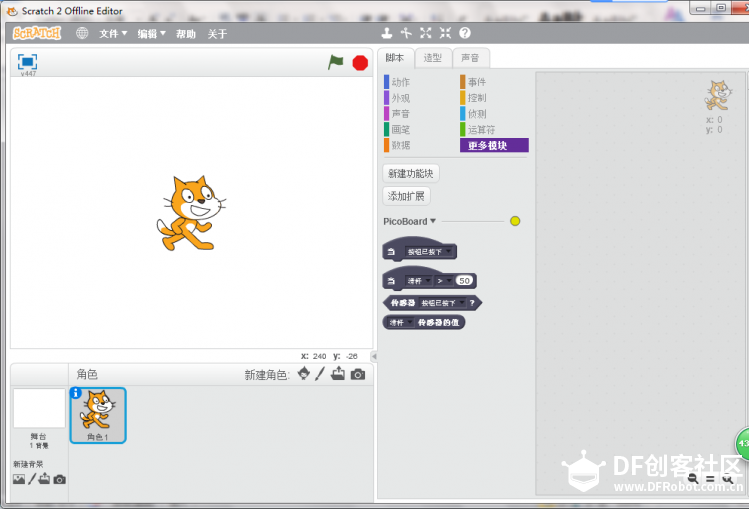Screen dimensions: 749x509
Task: Zoom out of the scripts area
Action: click(x=693, y=478)
